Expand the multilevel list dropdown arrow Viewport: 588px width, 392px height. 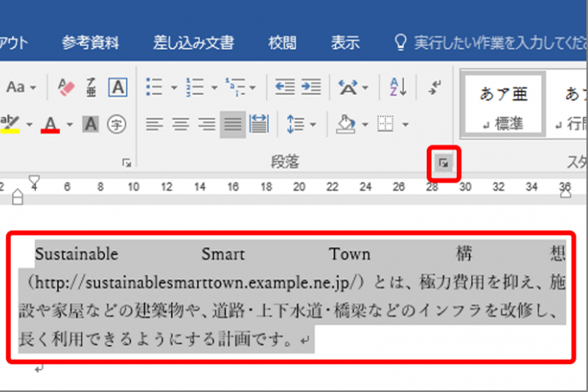click(253, 88)
